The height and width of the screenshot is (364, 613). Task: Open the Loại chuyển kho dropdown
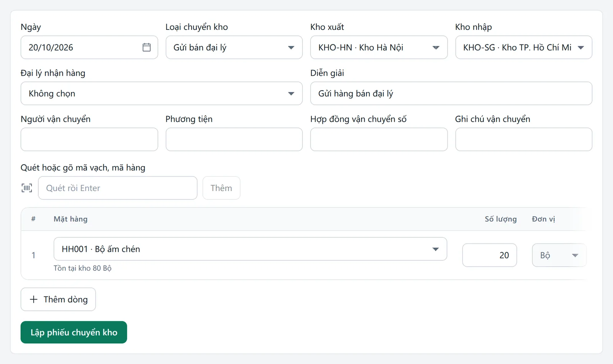pyautogui.click(x=234, y=47)
